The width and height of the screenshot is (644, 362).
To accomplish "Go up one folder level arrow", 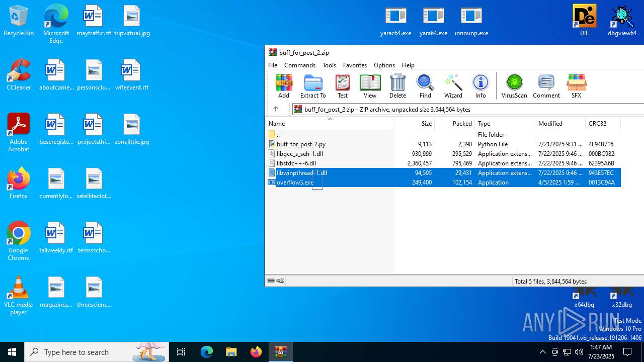I will [276, 109].
